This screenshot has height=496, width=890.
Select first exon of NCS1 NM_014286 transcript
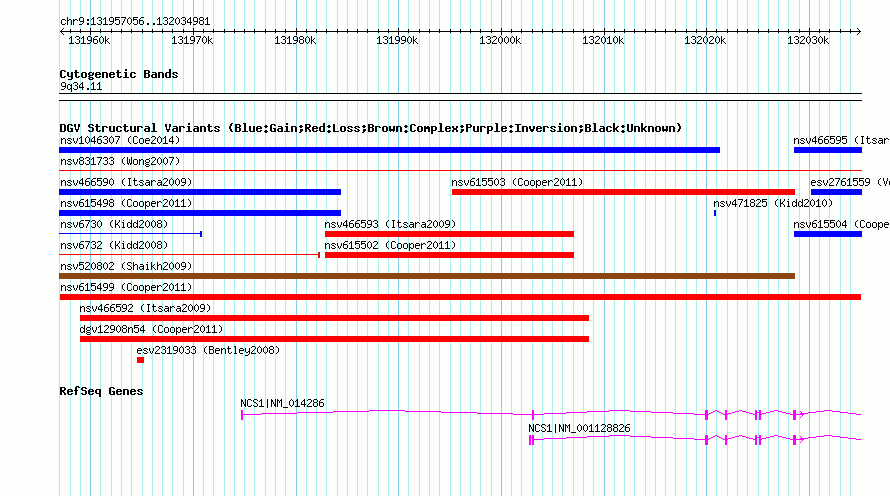242,415
